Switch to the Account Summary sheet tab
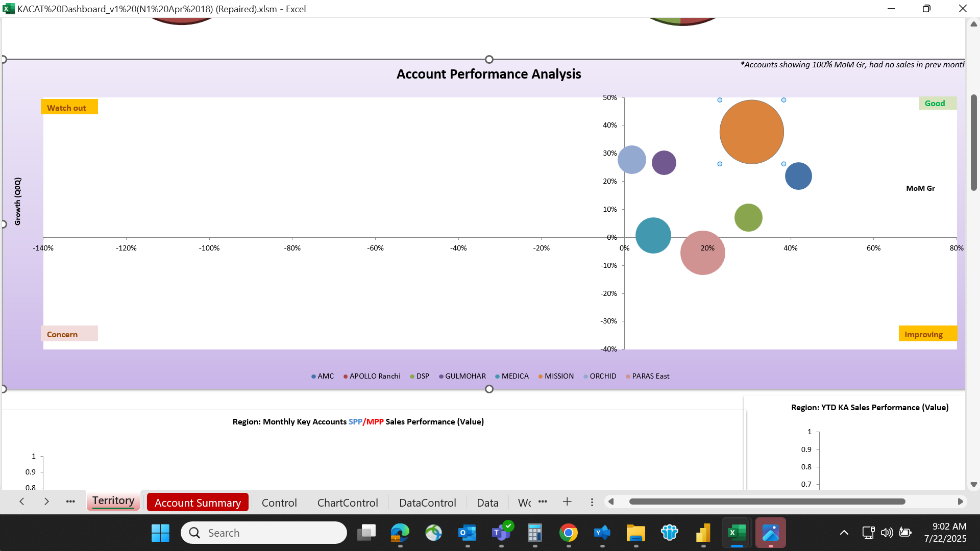 [x=198, y=503]
